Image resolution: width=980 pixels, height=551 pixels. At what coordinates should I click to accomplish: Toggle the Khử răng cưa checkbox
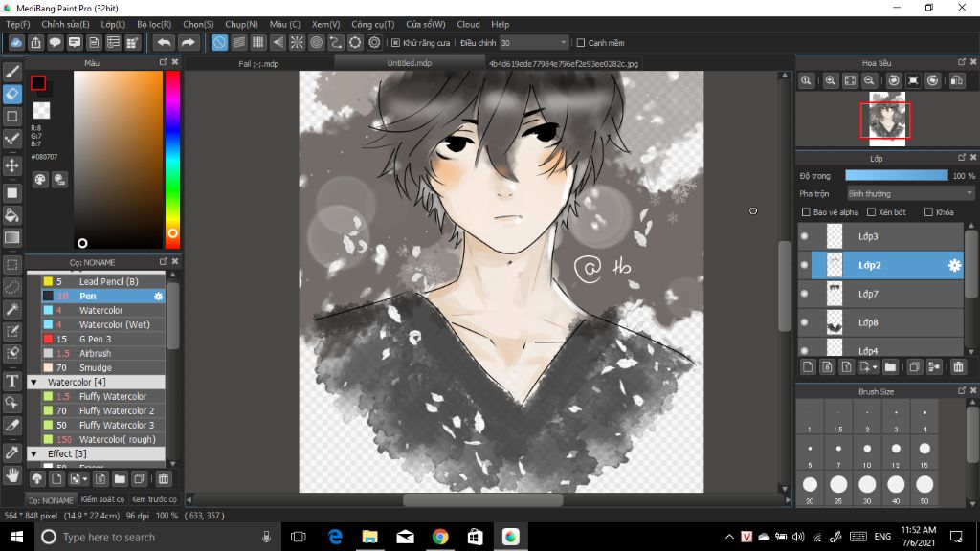[395, 43]
